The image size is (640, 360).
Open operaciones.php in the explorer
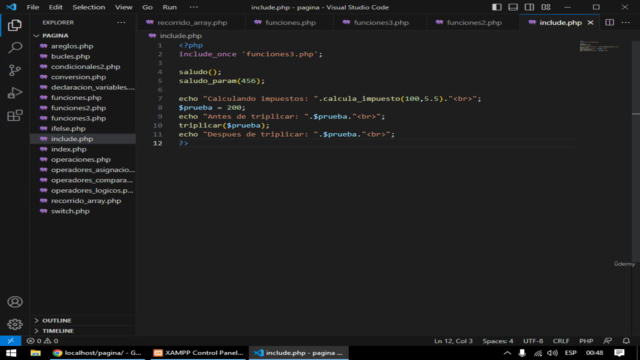tap(83, 160)
